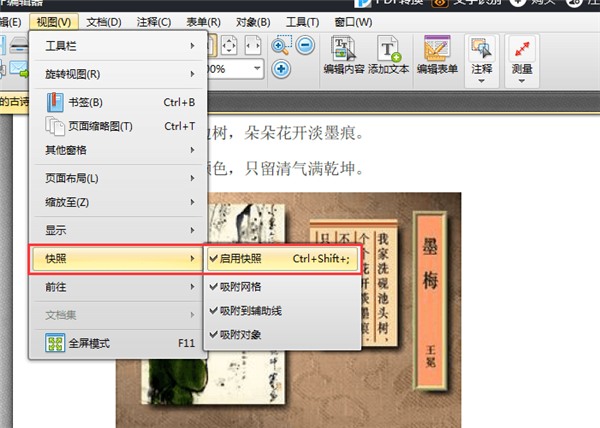Open the Window (窗口) menu

353,22
